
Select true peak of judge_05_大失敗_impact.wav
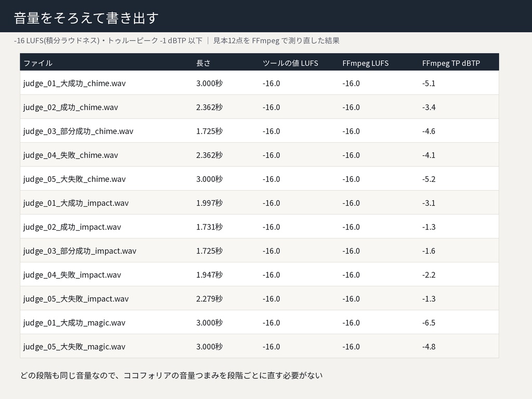(429, 299)
